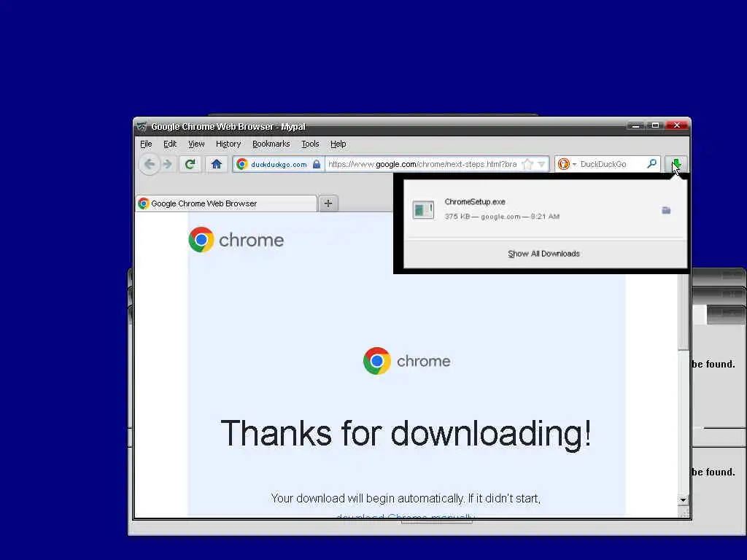This screenshot has width=747, height=560.
Task: Click scrollbar down arrow in Mypal window
Action: tap(683, 499)
